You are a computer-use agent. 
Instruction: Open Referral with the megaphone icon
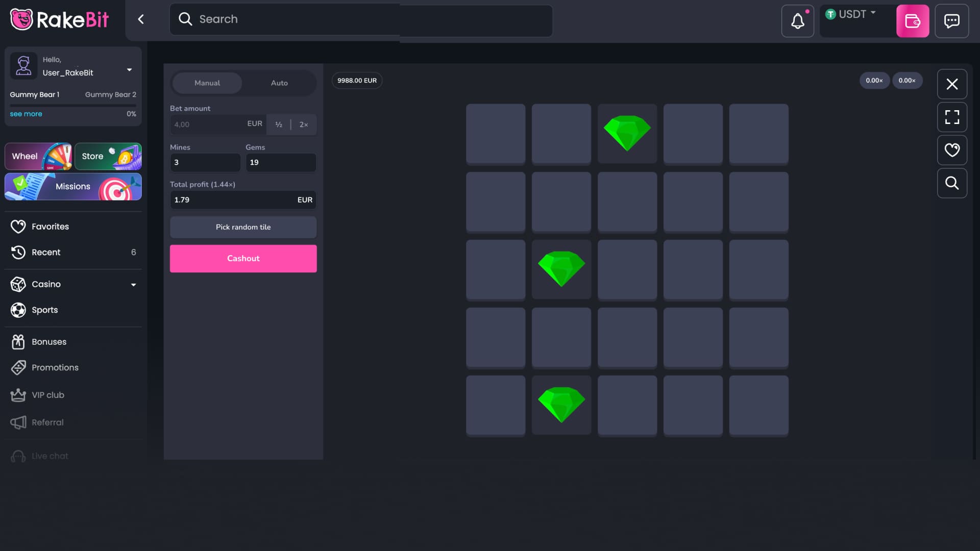point(47,422)
